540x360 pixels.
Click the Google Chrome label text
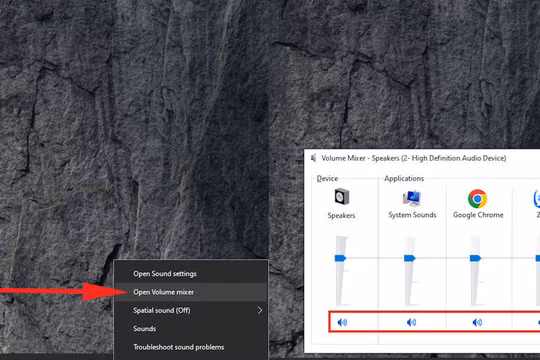pos(478,215)
